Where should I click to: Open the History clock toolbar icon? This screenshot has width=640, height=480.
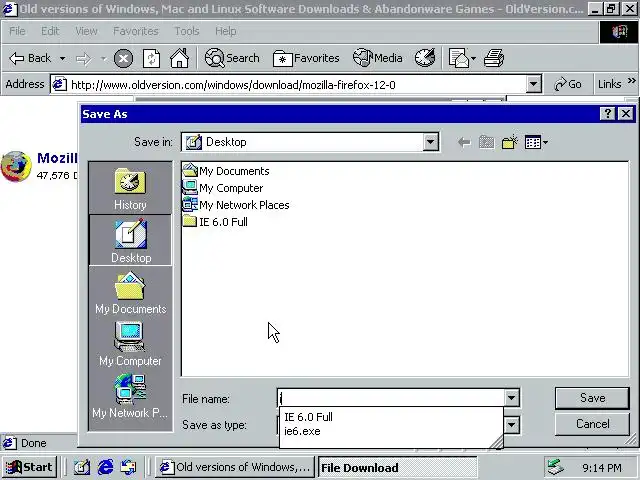425,58
